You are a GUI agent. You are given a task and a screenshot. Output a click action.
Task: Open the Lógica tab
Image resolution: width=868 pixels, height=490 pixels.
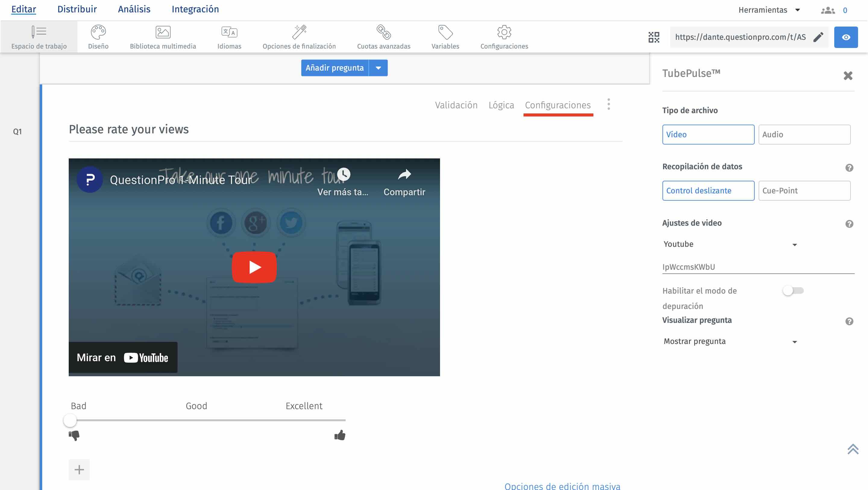coord(501,105)
